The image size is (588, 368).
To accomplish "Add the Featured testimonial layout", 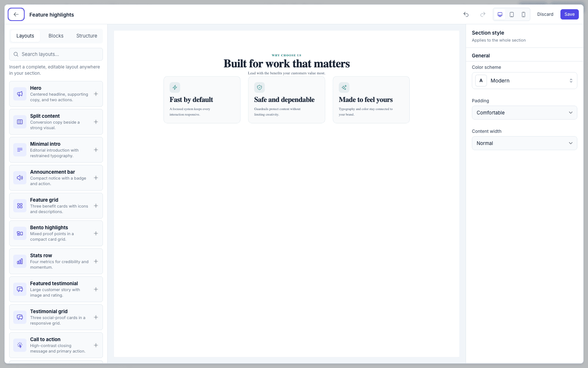I will [96, 289].
